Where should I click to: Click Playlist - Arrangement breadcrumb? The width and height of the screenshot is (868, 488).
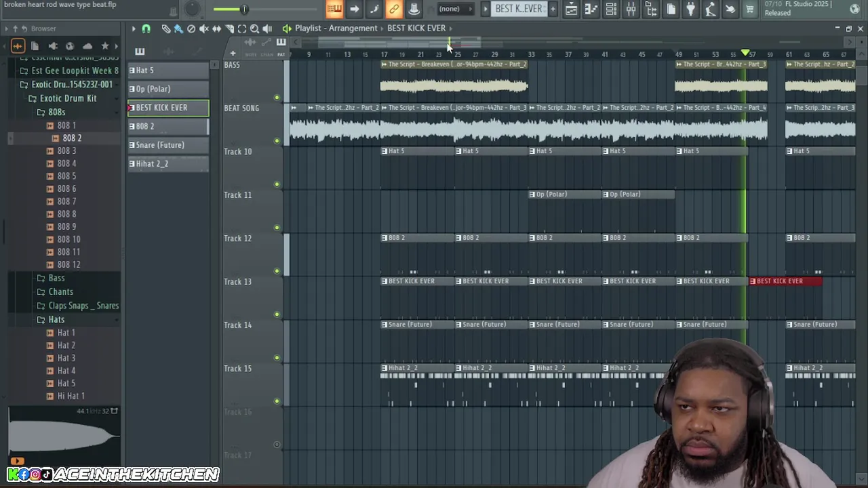(336, 28)
